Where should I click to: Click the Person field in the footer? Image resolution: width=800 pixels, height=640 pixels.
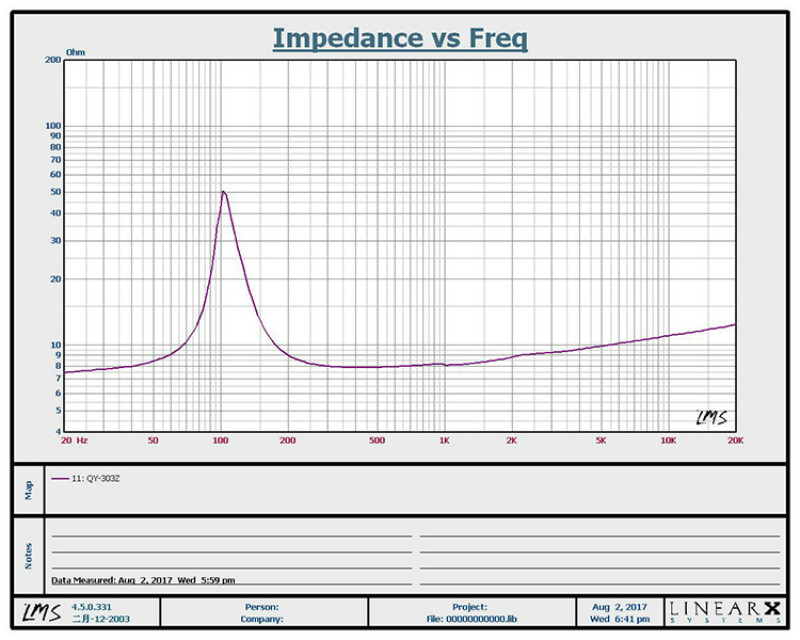[261, 606]
